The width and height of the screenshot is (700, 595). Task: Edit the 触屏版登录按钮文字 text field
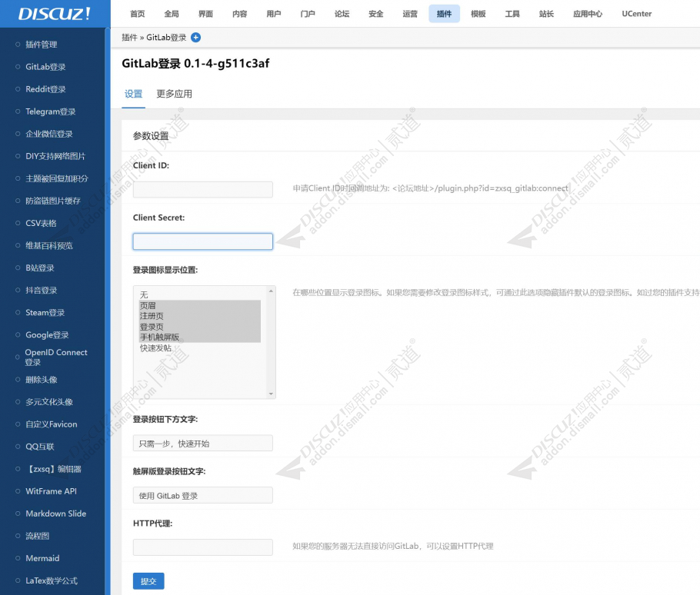coord(202,495)
